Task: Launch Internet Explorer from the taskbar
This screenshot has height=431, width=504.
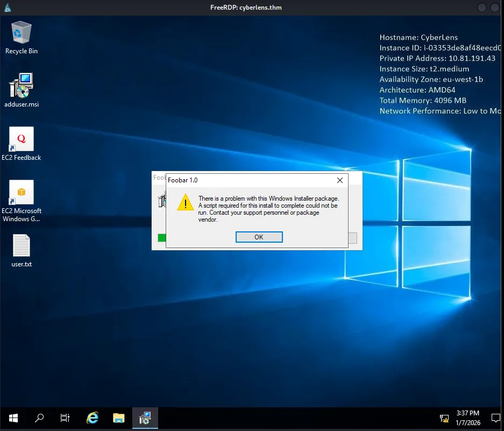Action: 93,418
